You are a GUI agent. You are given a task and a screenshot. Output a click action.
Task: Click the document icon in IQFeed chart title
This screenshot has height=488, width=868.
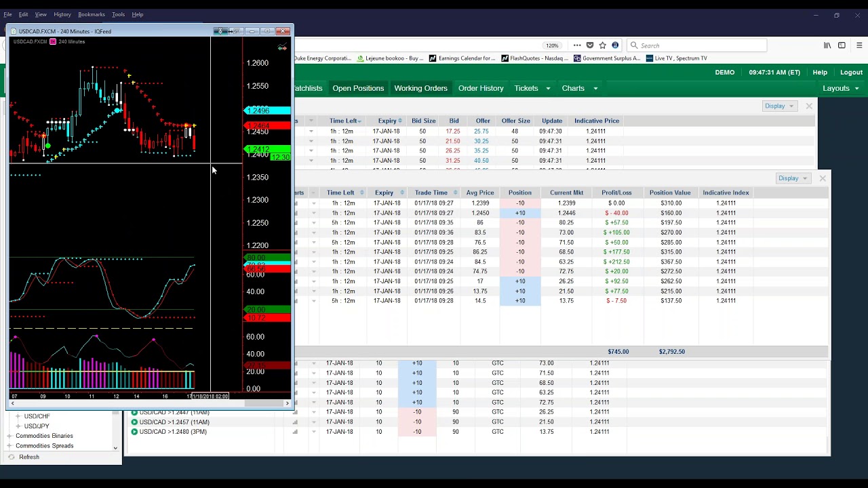click(14, 31)
